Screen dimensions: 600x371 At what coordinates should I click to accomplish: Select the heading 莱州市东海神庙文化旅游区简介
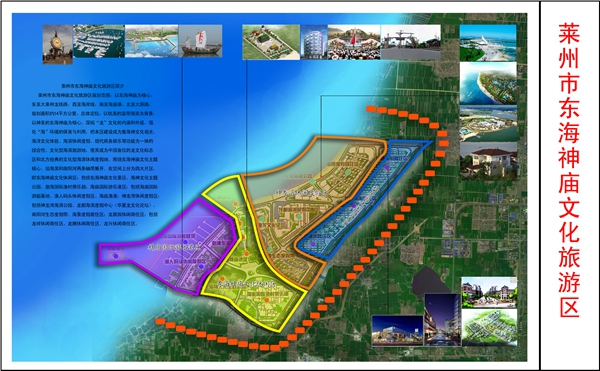click(x=93, y=86)
